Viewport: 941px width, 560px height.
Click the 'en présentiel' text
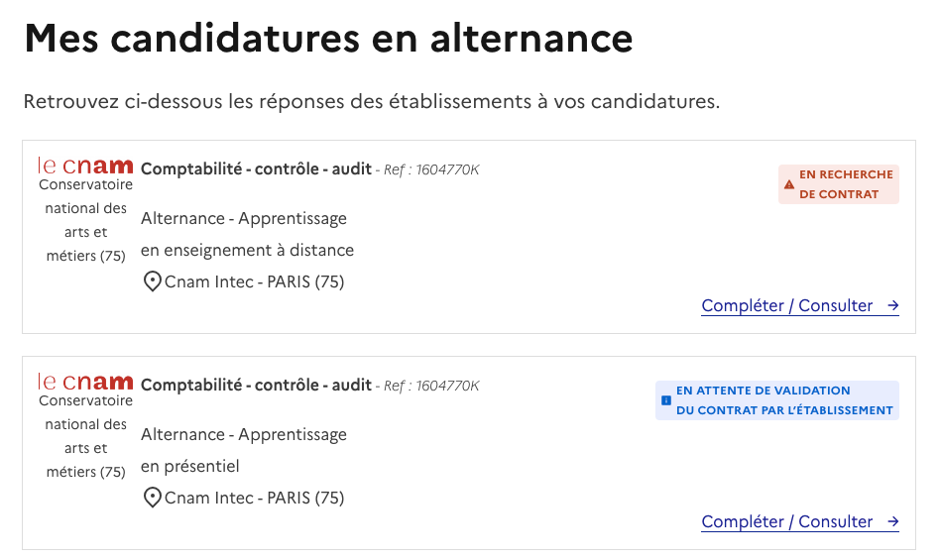click(190, 466)
